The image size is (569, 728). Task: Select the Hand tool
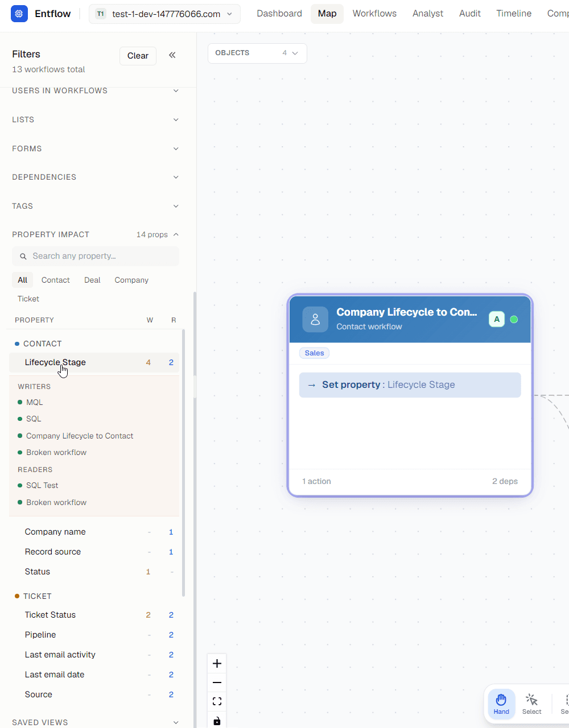501,704
